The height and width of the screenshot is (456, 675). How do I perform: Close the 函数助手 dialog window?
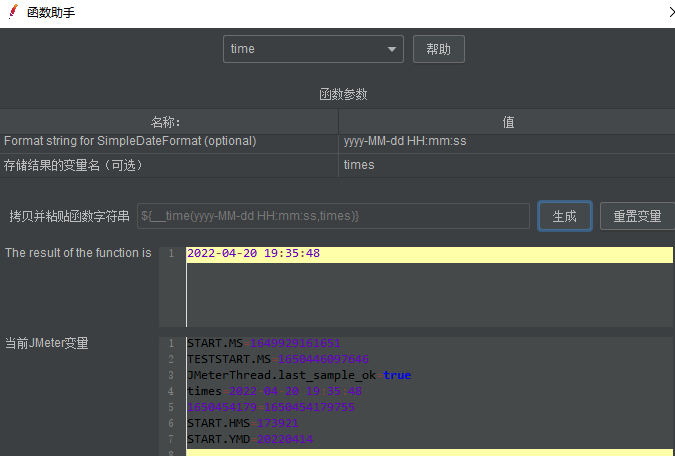[671, 12]
